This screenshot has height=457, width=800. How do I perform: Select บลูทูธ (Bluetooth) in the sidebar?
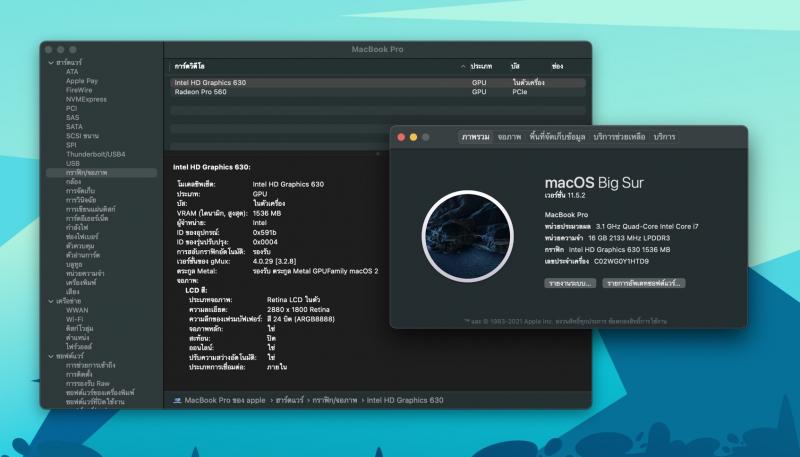[74, 265]
